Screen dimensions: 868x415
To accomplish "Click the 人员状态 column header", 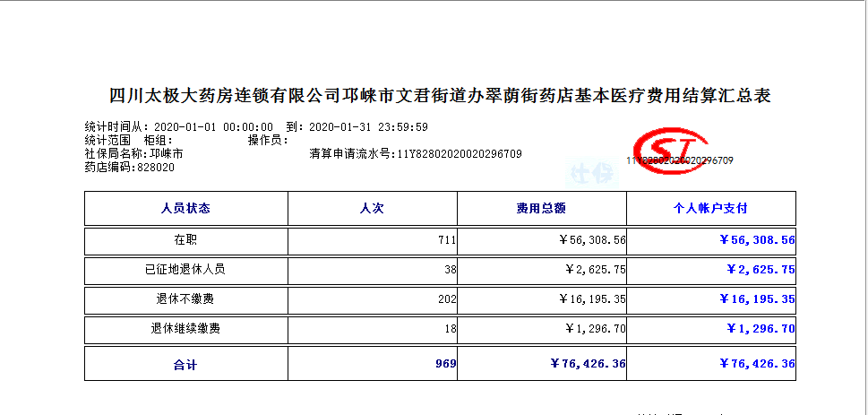I will point(186,208).
